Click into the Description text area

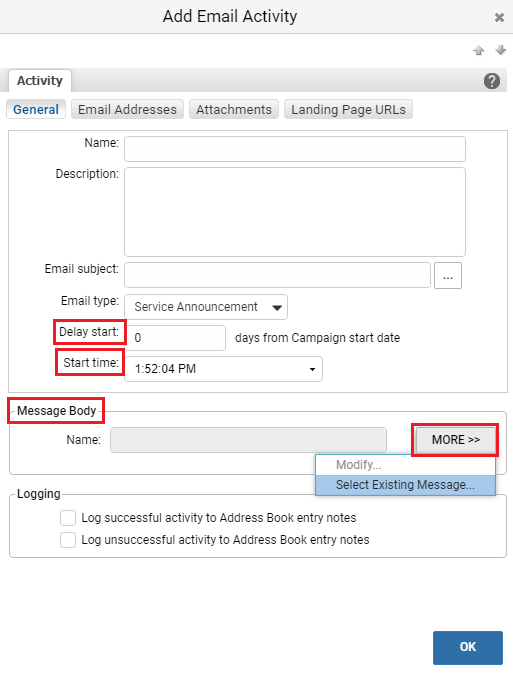coord(295,212)
